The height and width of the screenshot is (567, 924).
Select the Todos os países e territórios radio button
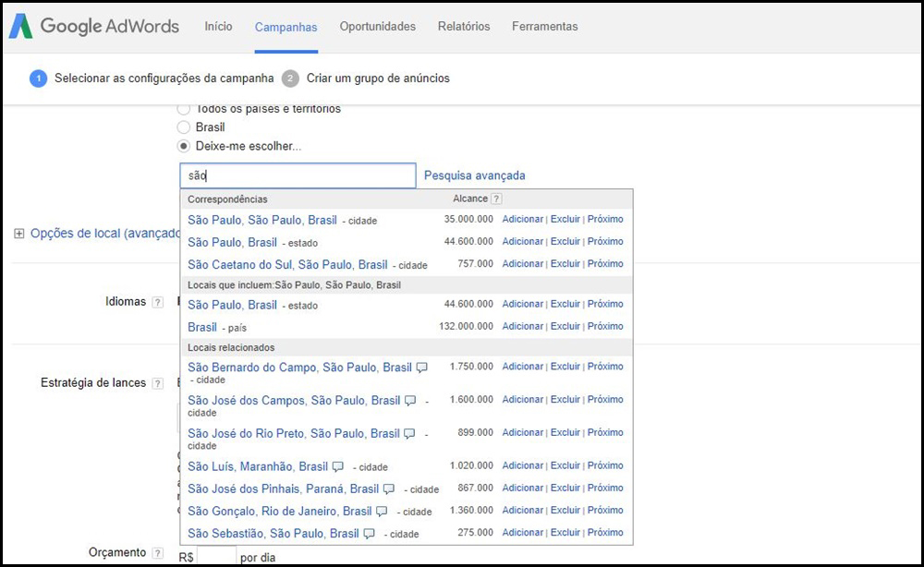click(184, 108)
